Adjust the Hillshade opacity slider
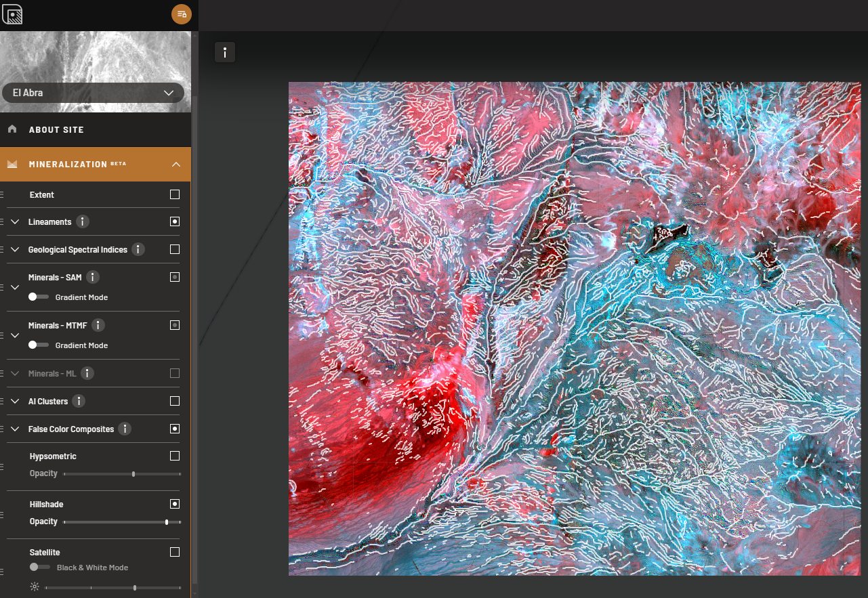This screenshot has height=598, width=868. click(167, 521)
